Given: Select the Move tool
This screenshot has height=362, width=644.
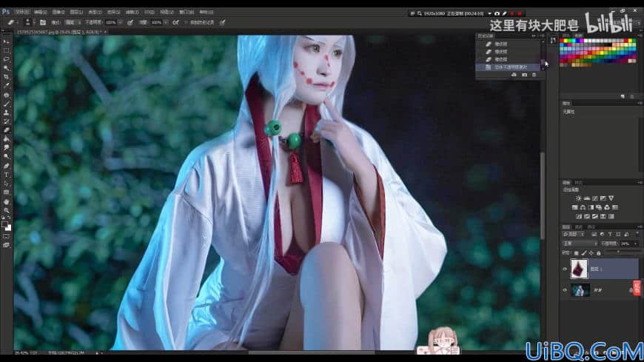Looking at the screenshot, I should pyautogui.click(x=6, y=42).
